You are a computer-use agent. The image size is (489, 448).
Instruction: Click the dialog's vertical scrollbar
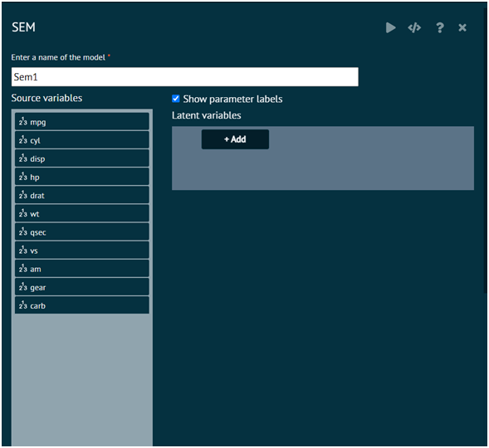[x=485, y=149]
